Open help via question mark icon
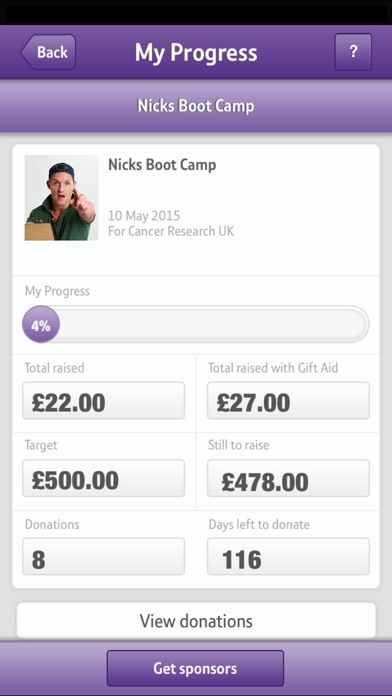The height and width of the screenshot is (696, 392). [x=353, y=52]
